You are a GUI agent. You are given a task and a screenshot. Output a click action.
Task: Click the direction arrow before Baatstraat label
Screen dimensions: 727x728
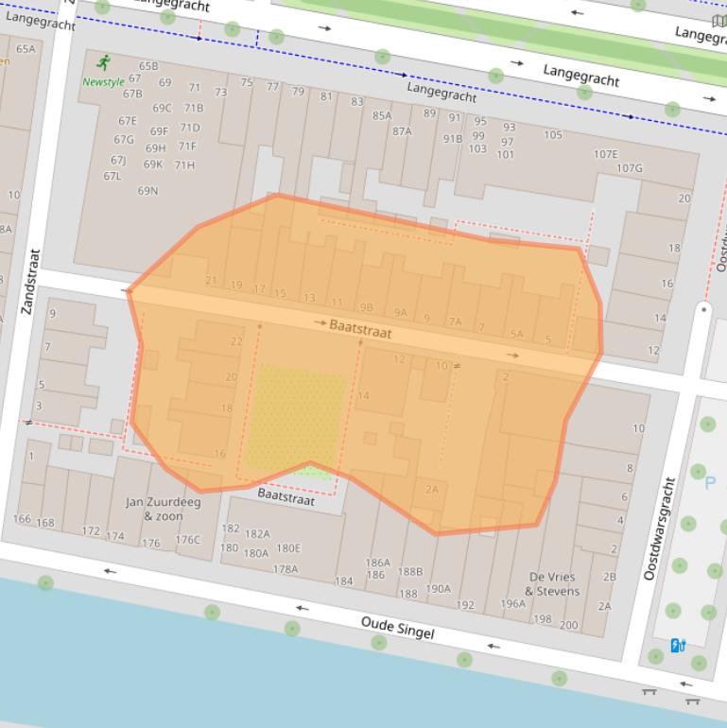(320, 322)
